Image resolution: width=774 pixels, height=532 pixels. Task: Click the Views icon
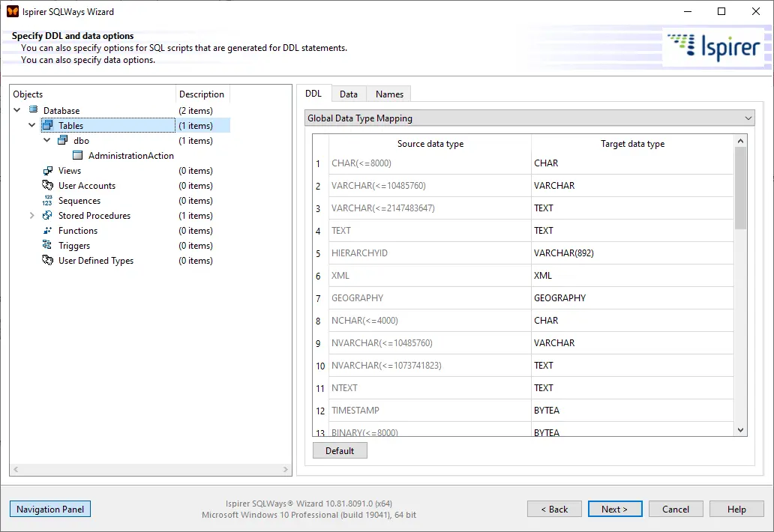48,171
